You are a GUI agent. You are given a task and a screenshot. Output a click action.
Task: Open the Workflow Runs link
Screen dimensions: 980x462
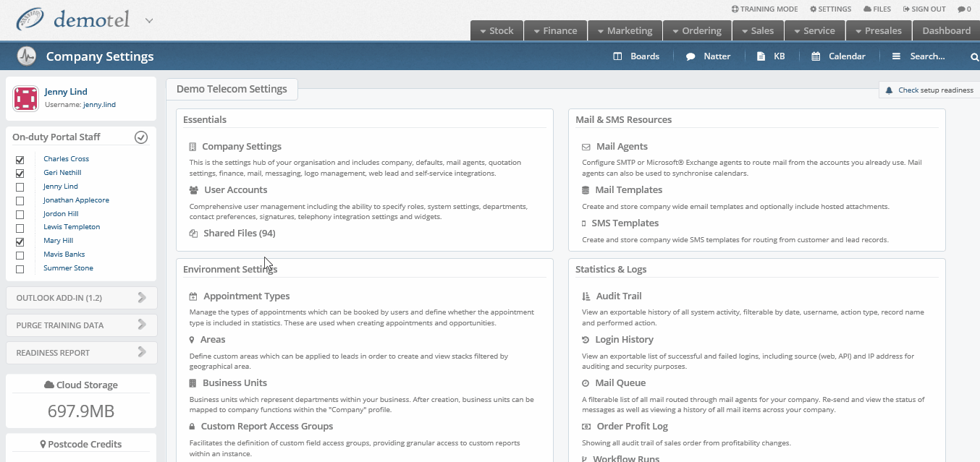[x=626, y=458]
